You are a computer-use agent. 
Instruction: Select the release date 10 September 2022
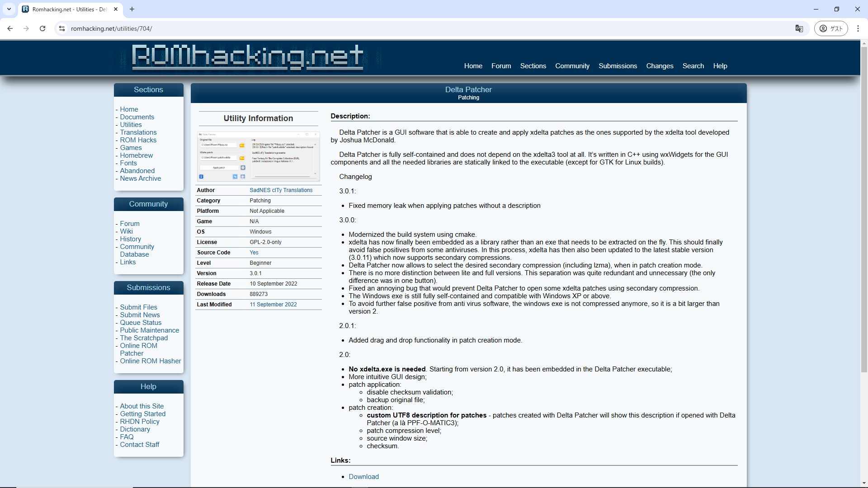[274, 284]
